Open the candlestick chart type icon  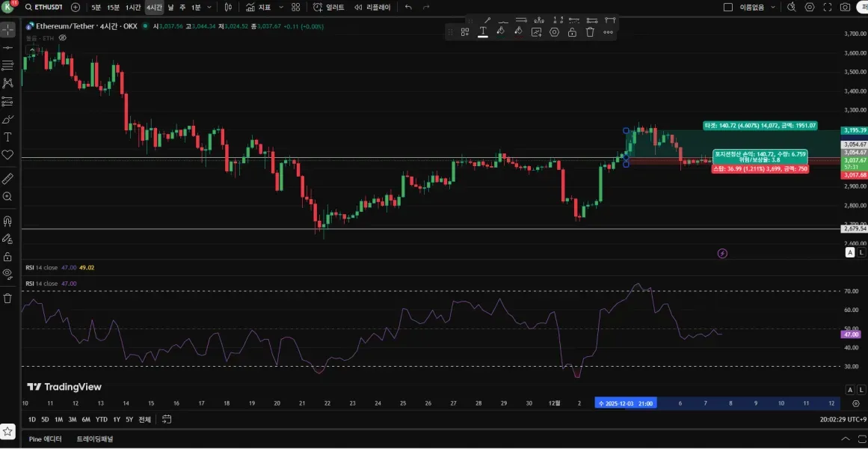[228, 7]
